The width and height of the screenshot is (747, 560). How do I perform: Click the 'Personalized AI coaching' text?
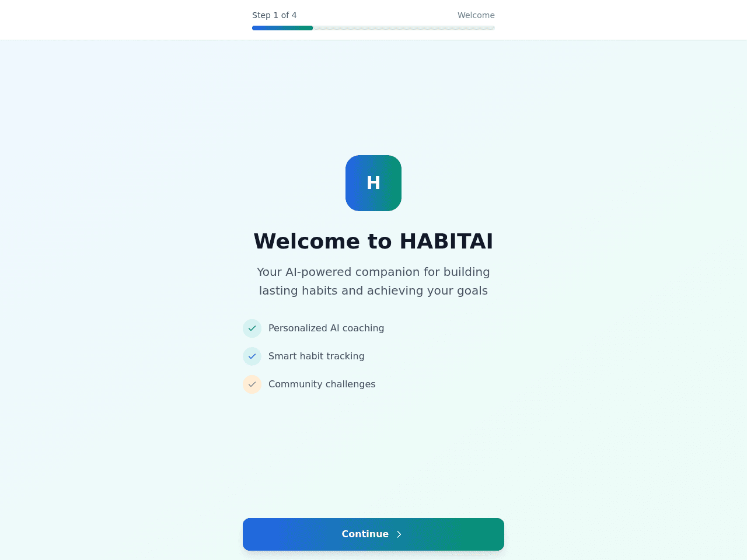pyautogui.click(x=326, y=328)
